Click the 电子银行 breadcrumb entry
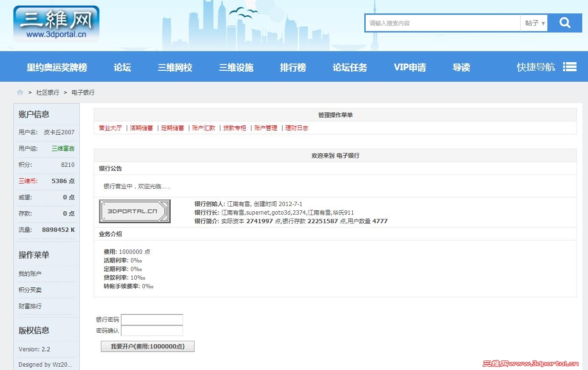The width and height of the screenshot is (588, 370). 82,92
